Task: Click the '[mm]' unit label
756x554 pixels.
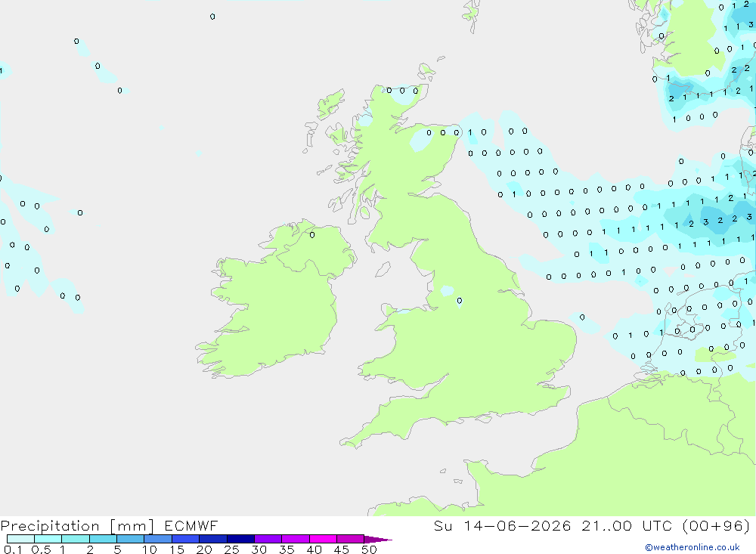Action: (x=132, y=526)
